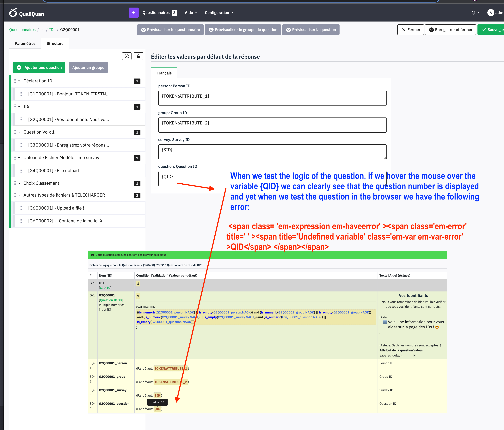The height and width of the screenshot is (430, 504).
Task: Click the collapse-all questions icon button
Action: click(x=126, y=56)
